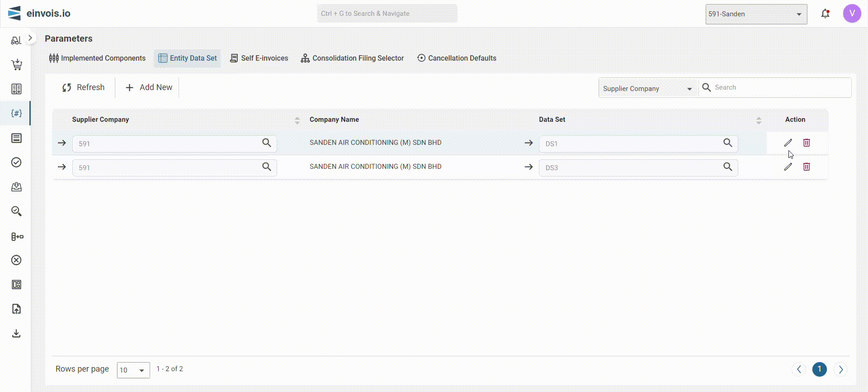Image resolution: width=868 pixels, height=392 pixels.
Task: Open the lined document list sidebar icon
Action: click(16, 138)
